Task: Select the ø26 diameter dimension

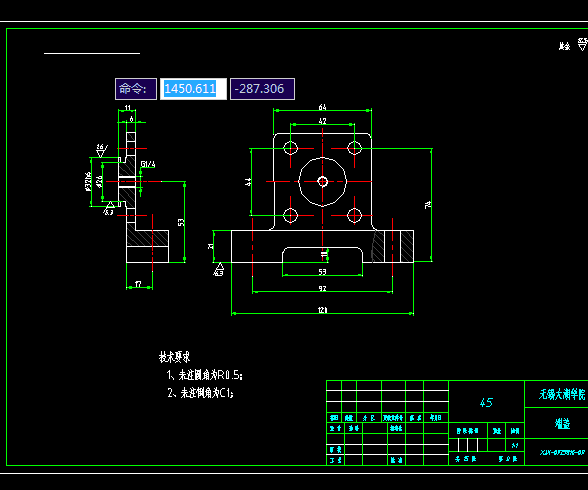Action: coord(99,181)
